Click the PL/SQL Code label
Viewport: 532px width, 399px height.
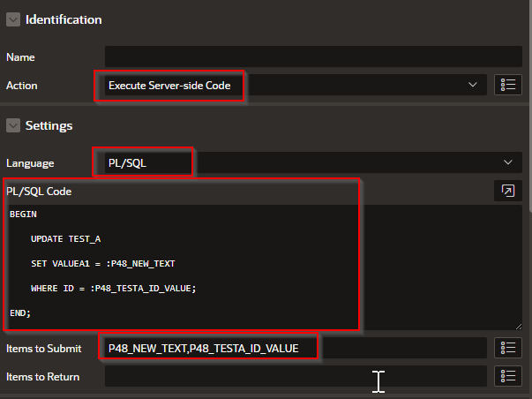39,192
